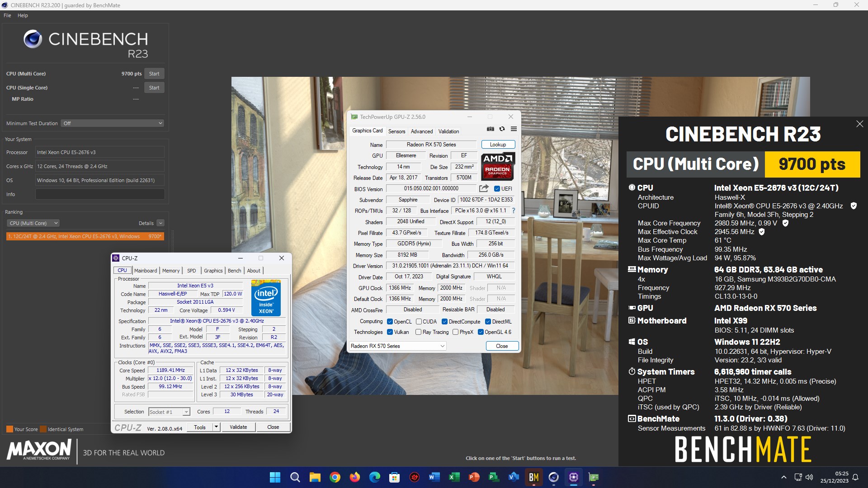This screenshot has height=488, width=868.
Task: Open the CPU-Z Socket #1 selection dropdown
Action: coord(169,412)
